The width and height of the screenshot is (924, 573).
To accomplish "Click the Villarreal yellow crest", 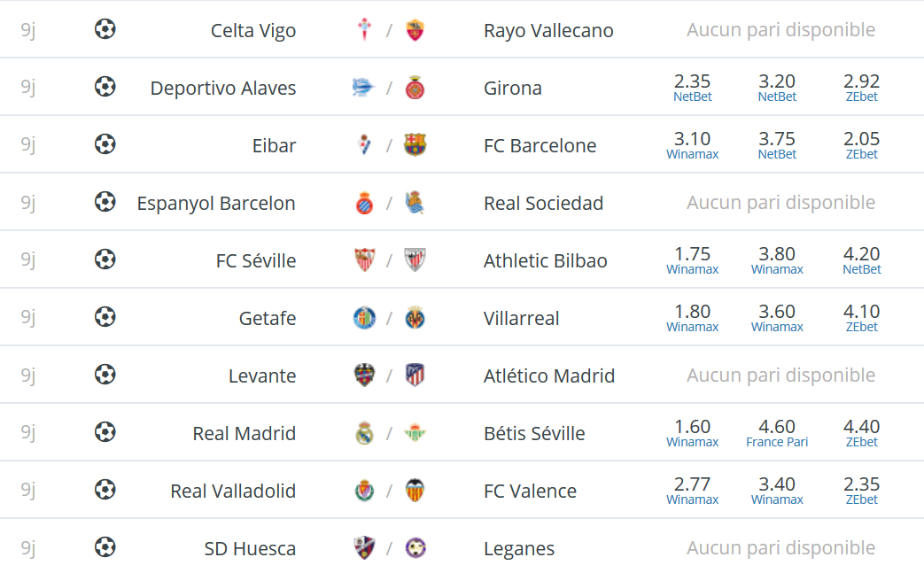I will (x=415, y=317).
